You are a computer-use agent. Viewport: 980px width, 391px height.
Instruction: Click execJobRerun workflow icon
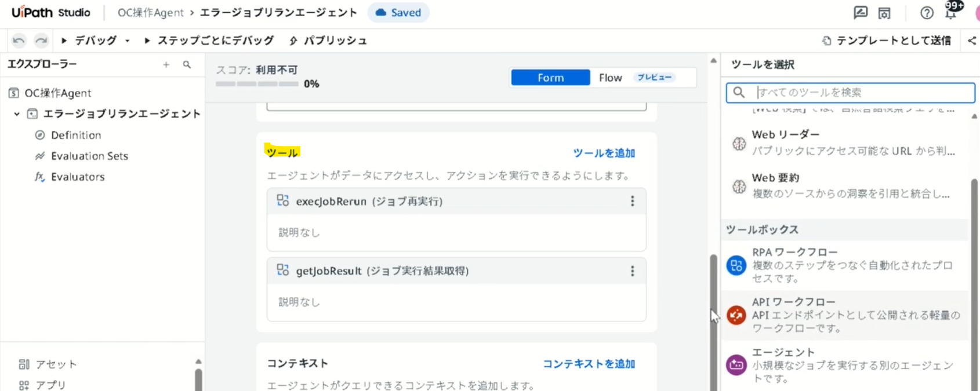pyautogui.click(x=283, y=200)
